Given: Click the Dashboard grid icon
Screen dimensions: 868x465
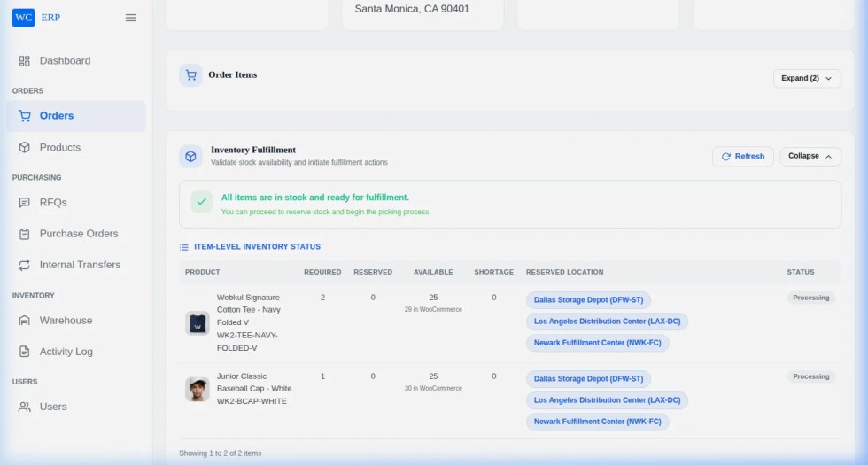Looking at the screenshot, I should tap(25, 61).
